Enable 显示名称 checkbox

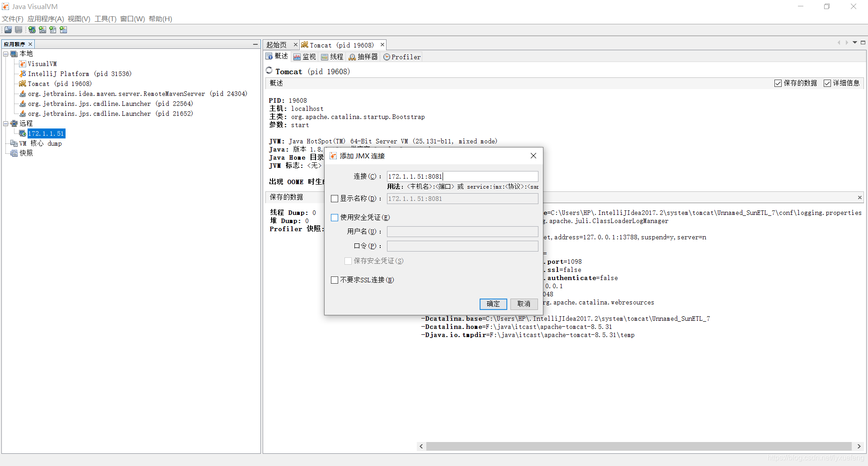(x=335, y=199)
